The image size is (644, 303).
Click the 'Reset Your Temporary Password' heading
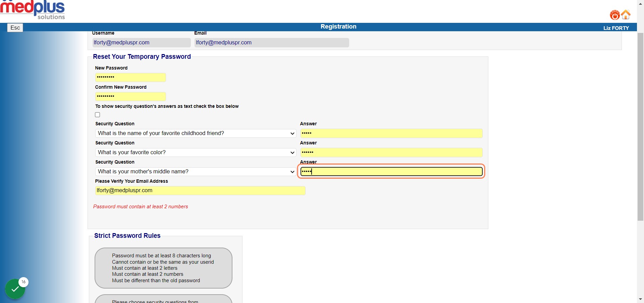[142, 57]
